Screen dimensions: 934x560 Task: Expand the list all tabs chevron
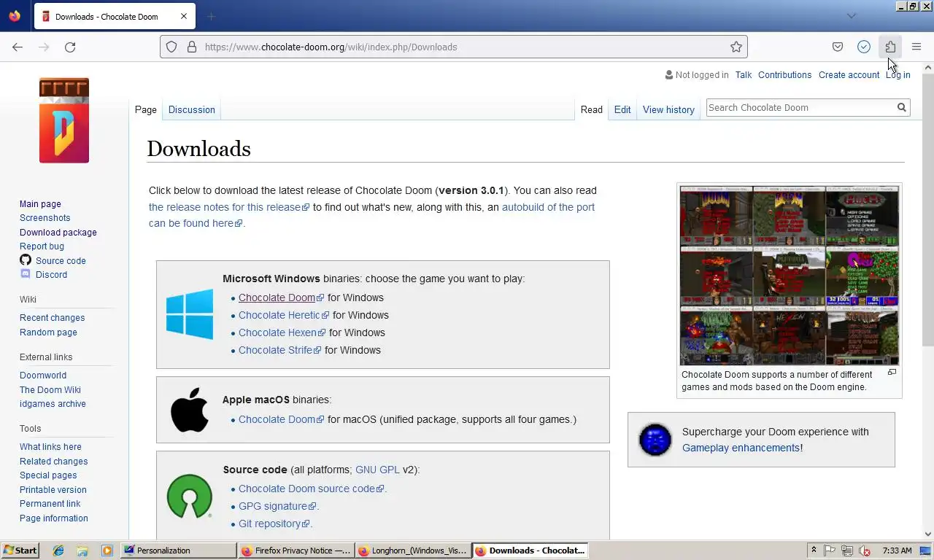pyautogui.click(x=851, y=16)
